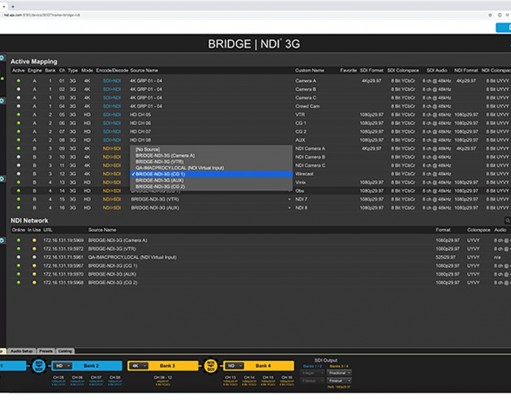Open the Audio Setup tab
This screenshot has height=400, width=511.
pyautogui.click(x=22, y=351)
